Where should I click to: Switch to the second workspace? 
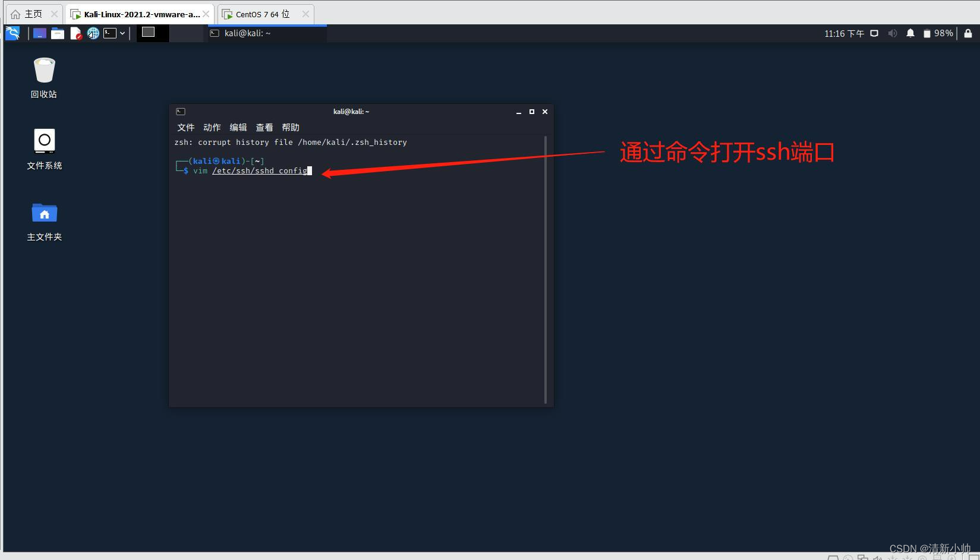tap(187, 33)
